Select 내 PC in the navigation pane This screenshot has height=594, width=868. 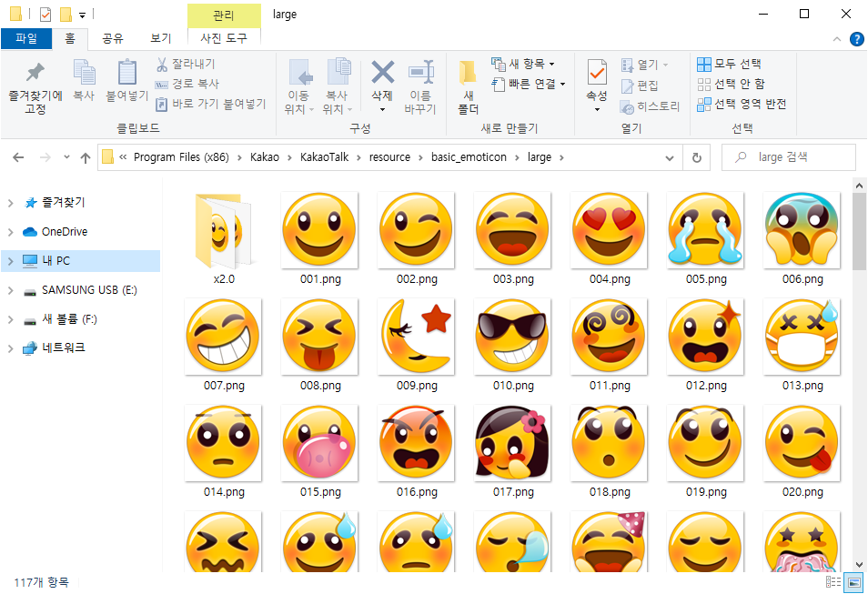point(80,261)
